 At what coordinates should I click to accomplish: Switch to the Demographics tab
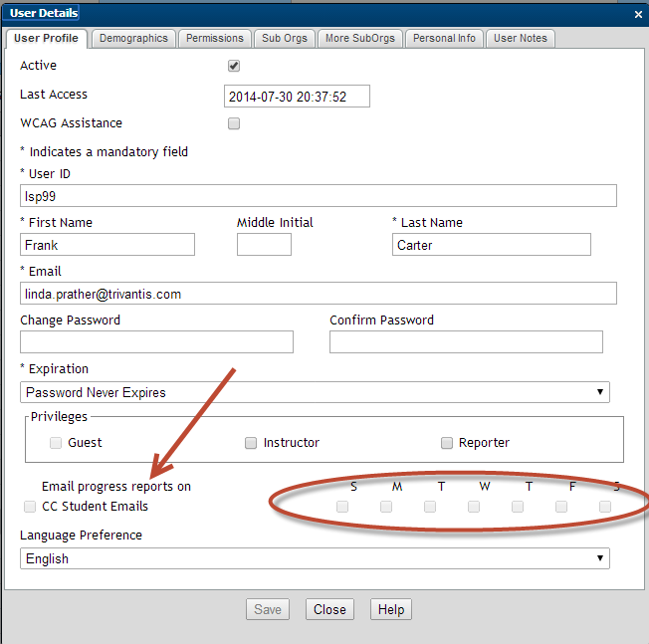[134, 38]
